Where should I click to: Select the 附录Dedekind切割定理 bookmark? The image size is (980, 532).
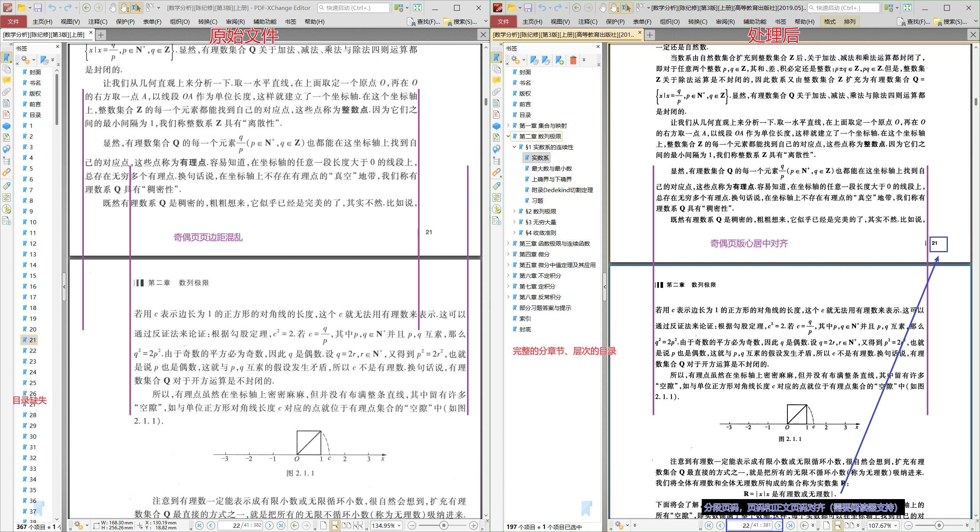click(x=562, y=190)
